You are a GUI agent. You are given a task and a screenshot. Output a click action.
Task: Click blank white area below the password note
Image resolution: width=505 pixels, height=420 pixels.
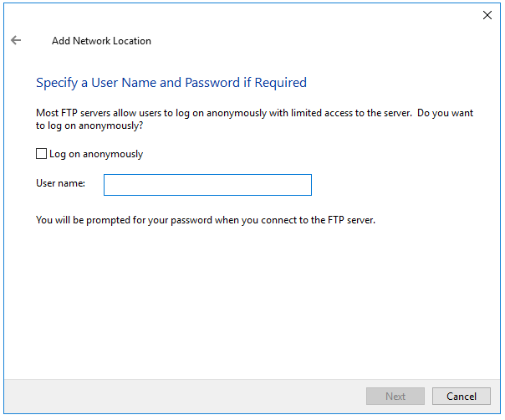point(251,301)
